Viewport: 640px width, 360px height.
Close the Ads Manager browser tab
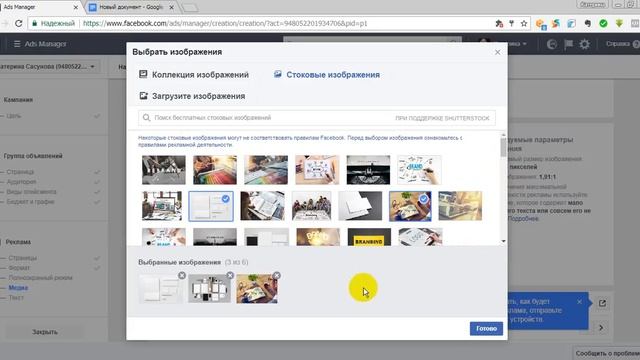(76, 7)
